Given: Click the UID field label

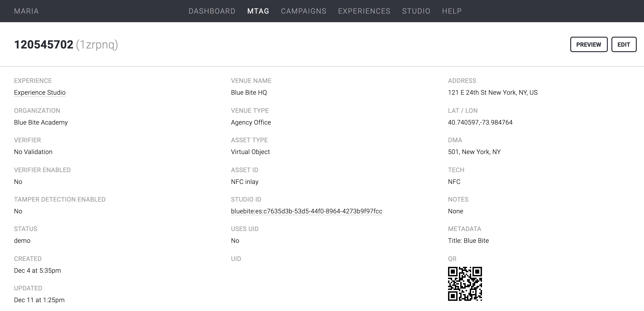Looking at the screenshot, I should [236, 259].
